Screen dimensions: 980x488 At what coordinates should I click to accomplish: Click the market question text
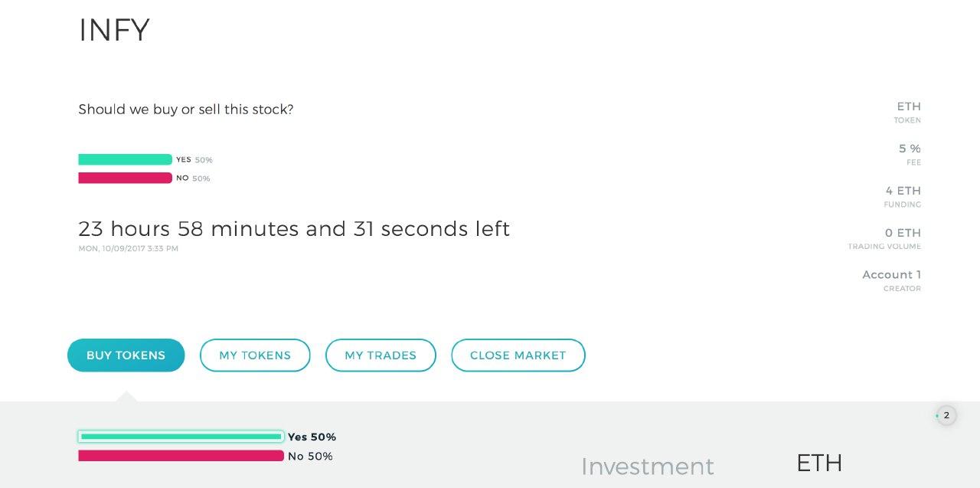[186, 110]
